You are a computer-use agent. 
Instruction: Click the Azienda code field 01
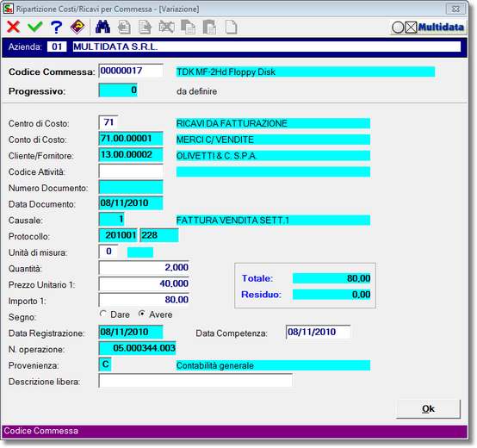point(57,47)
